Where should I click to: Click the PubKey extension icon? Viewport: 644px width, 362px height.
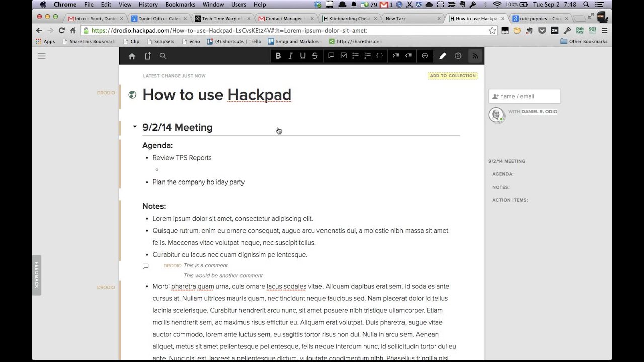pos(580,31)
